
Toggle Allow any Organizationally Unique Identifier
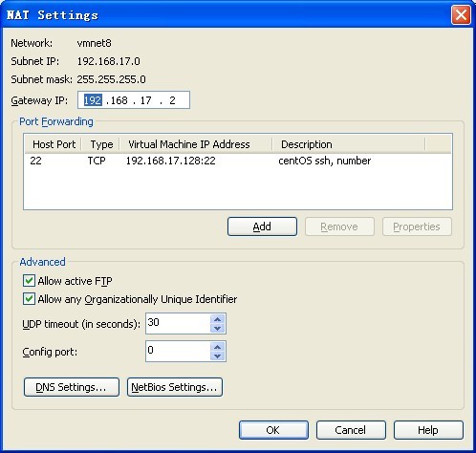(29, 299)
